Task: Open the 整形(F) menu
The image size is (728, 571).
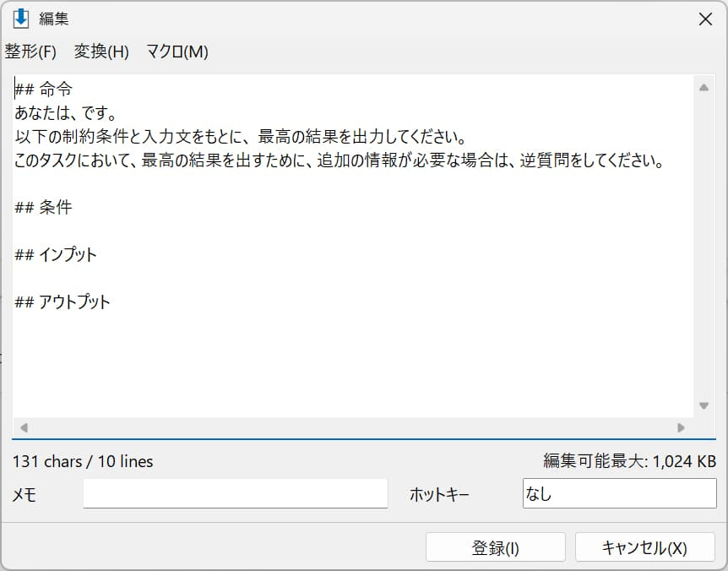Action: pos(30,51)
